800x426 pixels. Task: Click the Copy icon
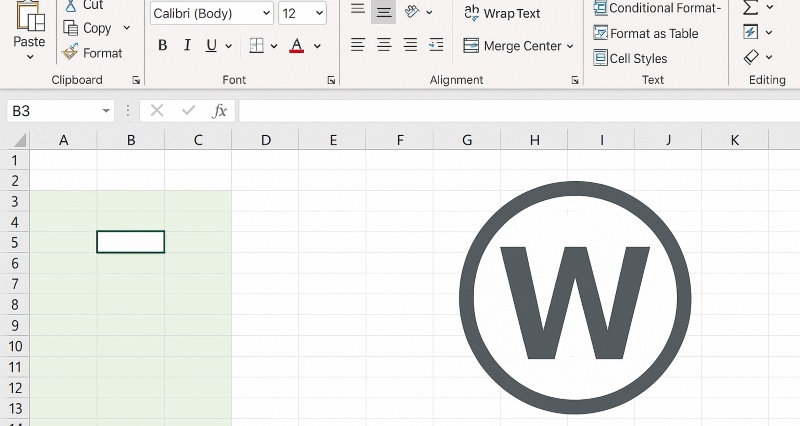(70, 28)
